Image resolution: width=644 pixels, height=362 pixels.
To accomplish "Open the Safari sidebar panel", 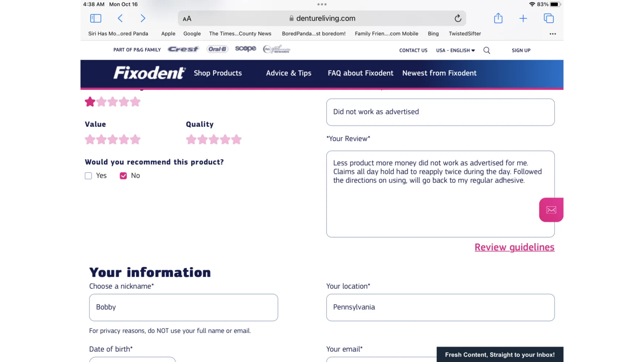I will tap(96, 18).
